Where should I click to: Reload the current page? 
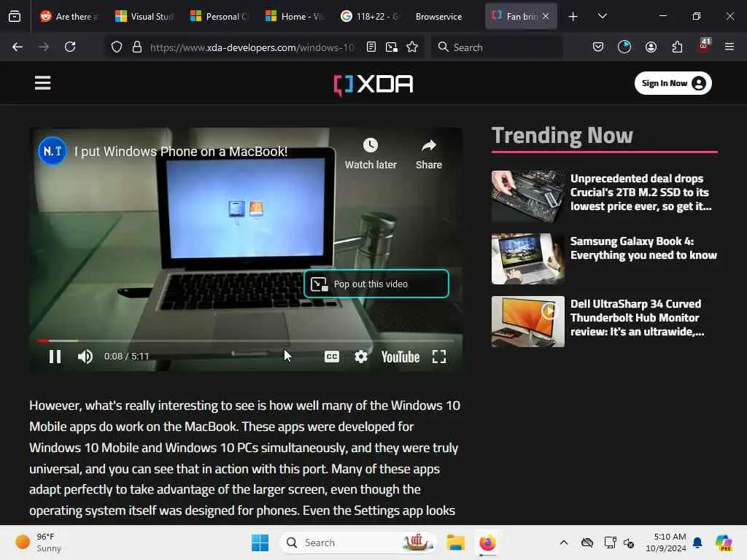pyautogui.click(x=70, y=47)
